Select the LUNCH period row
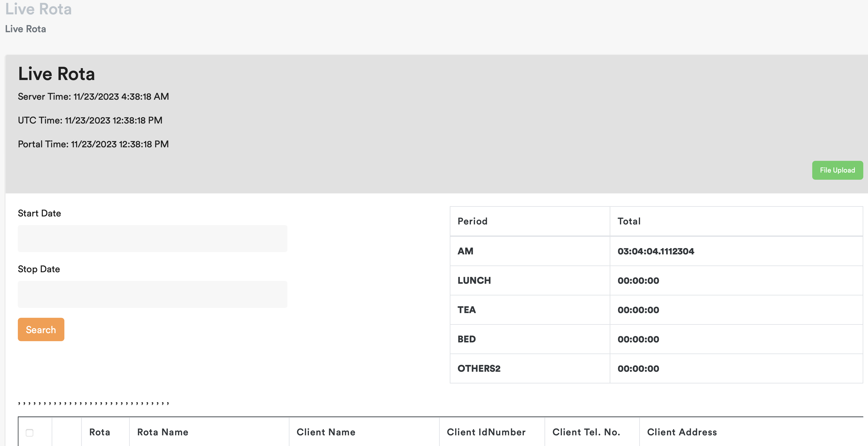 point(474,280)
